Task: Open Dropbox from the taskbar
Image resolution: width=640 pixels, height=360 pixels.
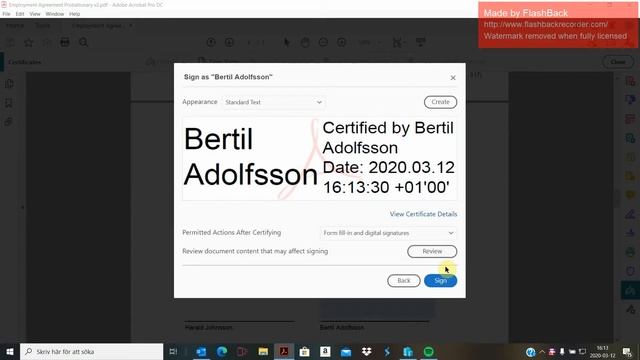Action: coord(367,351)
